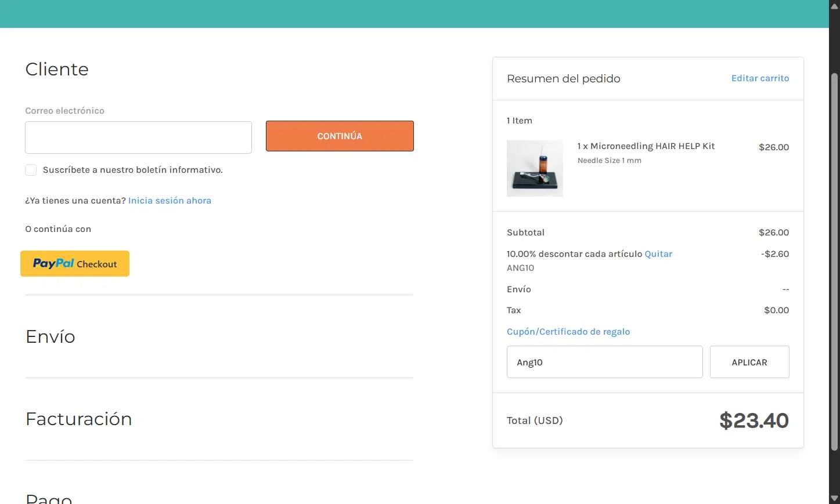Click the Facturación section heading
The height and width of the screenshot is (504, 840).
[79, 419]
